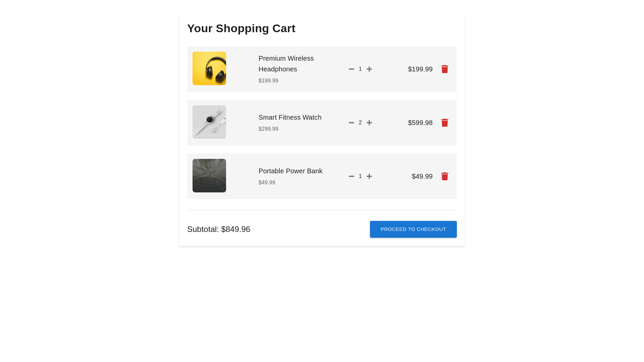The width and height of the screenshot is (644, 362).
Task: Click the Premium Wireless Headphones title
Action: coord(286,64)
